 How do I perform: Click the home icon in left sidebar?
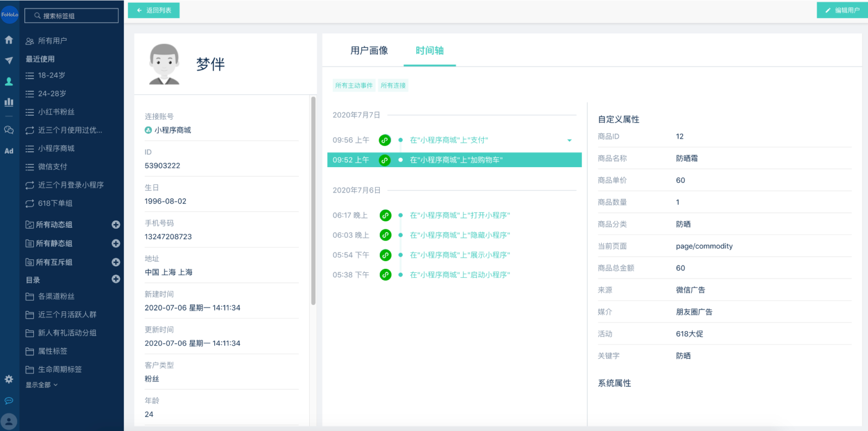tap(9, 40)
